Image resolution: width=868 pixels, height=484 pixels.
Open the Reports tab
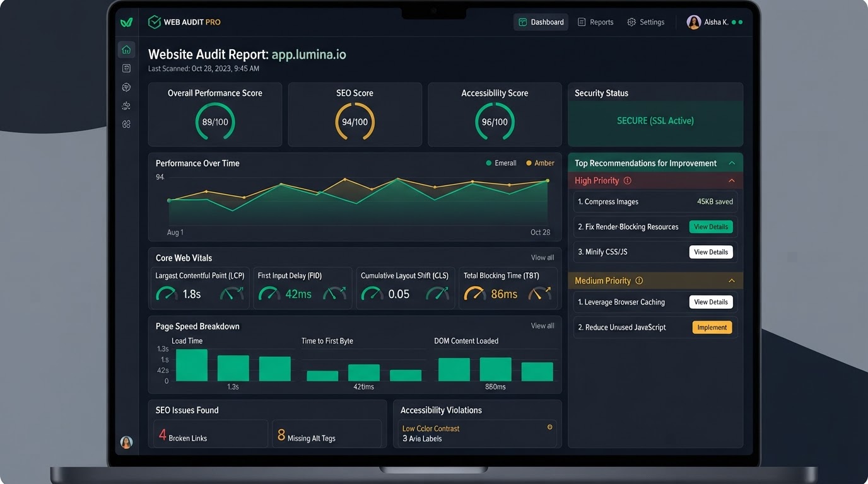pos(595,22)
